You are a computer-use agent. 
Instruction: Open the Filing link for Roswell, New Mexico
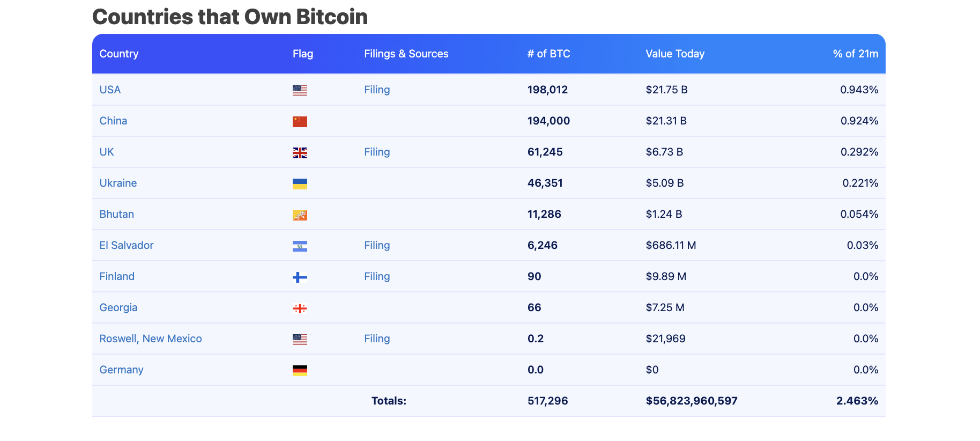pos(377,339)
